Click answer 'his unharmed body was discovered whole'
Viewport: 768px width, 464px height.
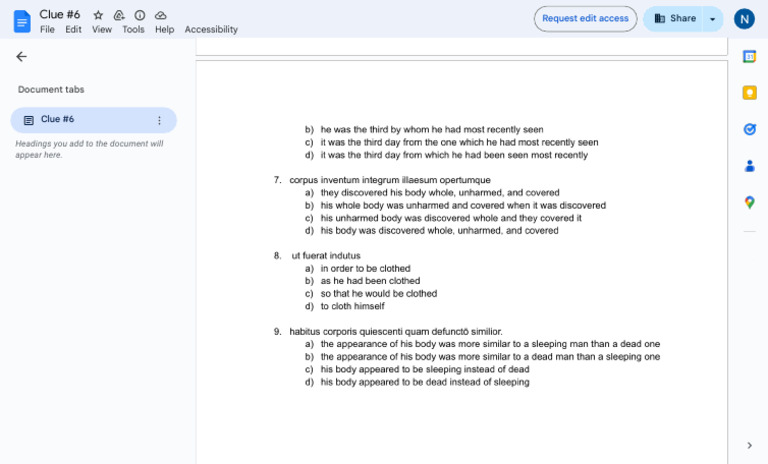(451, 218)
